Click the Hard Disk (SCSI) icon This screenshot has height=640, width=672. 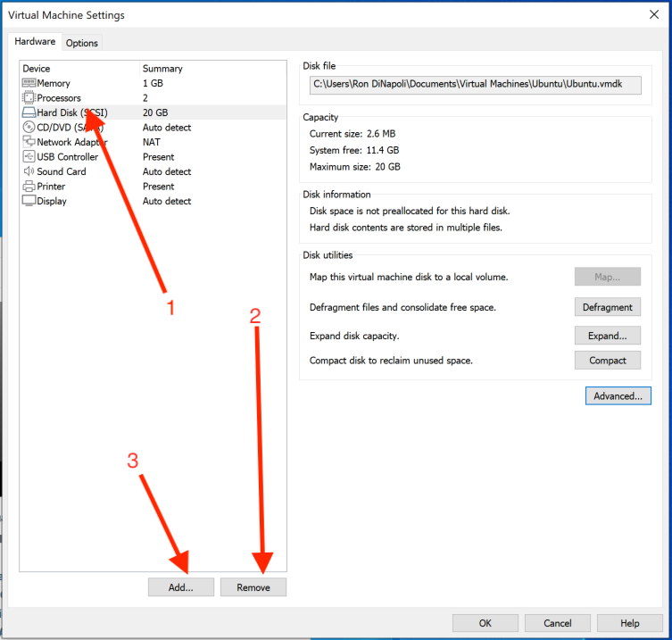tap(29, 112)
